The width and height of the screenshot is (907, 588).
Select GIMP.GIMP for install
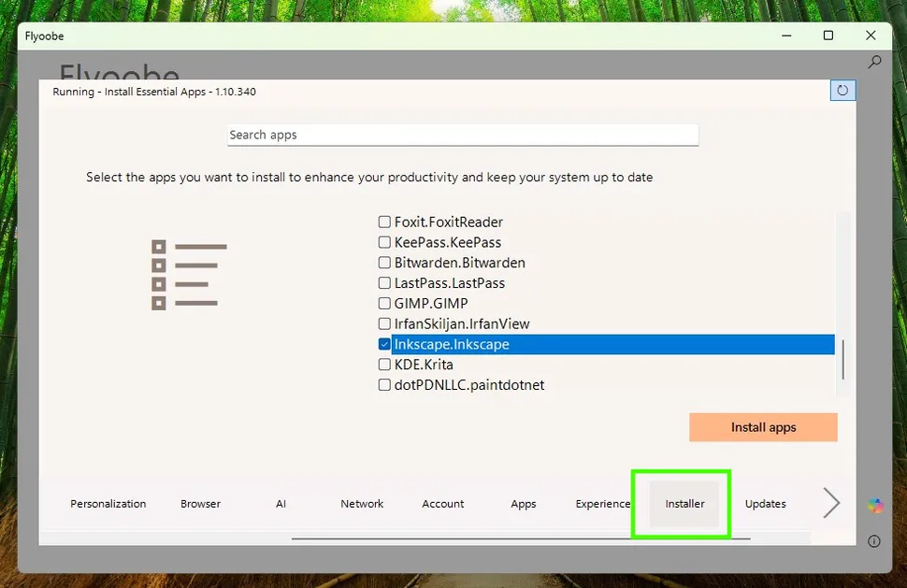(384, 303)
